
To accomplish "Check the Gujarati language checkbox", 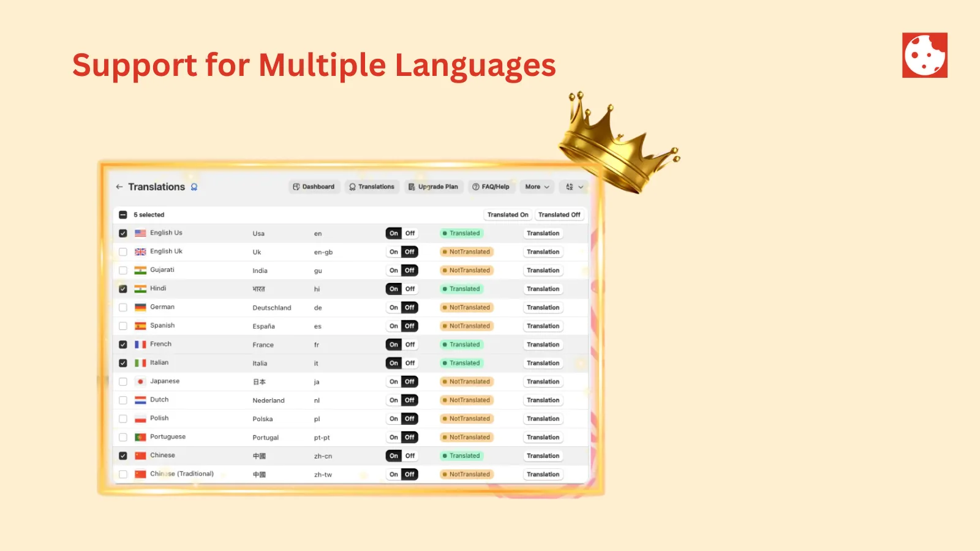I will click(123, 271).
